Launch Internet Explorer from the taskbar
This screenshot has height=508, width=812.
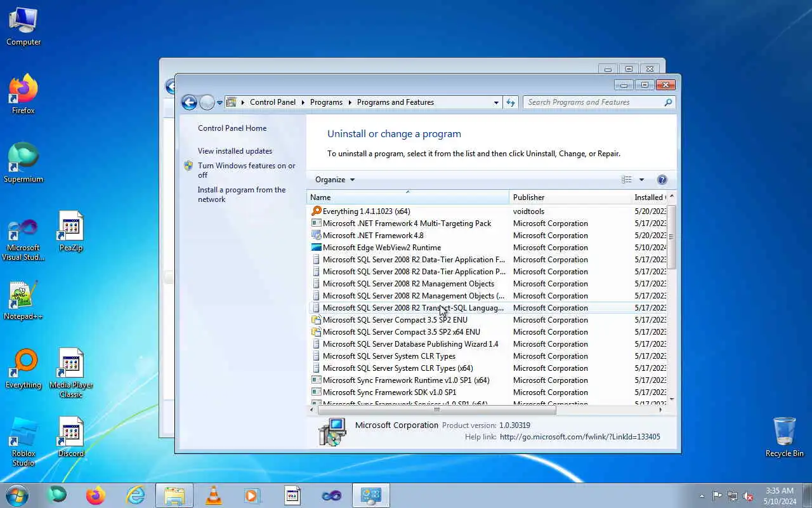[x=135, y=495]
